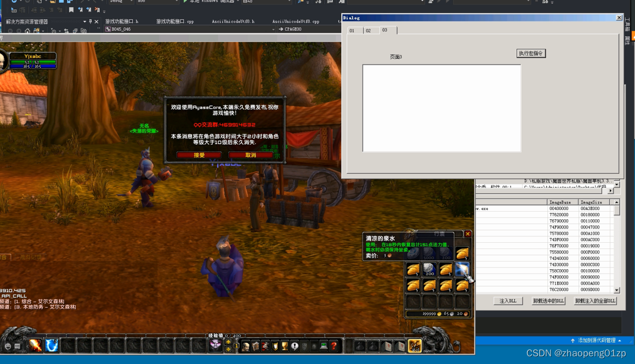Open the talents micro button
Image resolution: width=635 pixels, height=364 pixels.
[265, 346]
